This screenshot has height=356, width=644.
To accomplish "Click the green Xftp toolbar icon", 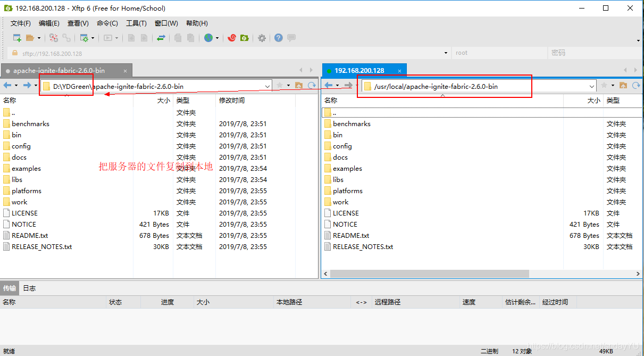I will pos(245,38).
